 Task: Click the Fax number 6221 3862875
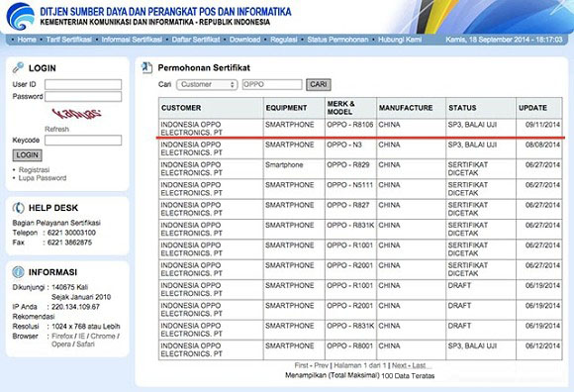[x=69, y=243]
